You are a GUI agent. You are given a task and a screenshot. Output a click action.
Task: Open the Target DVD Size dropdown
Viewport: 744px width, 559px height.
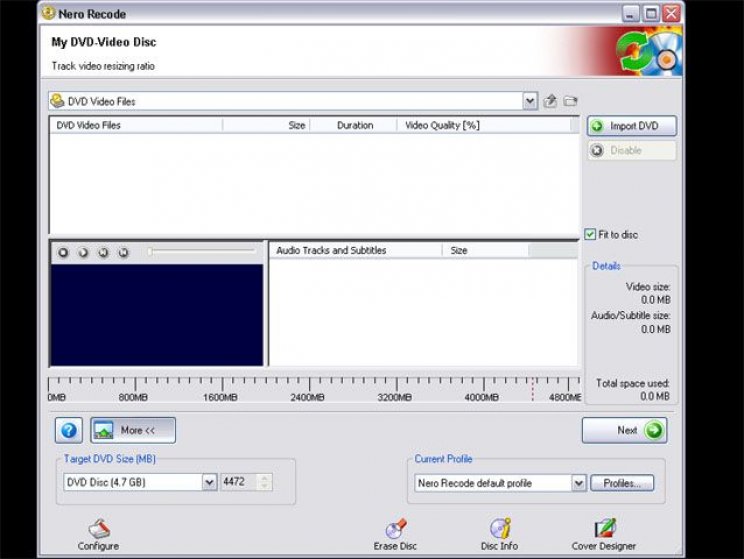click(209, 483)
